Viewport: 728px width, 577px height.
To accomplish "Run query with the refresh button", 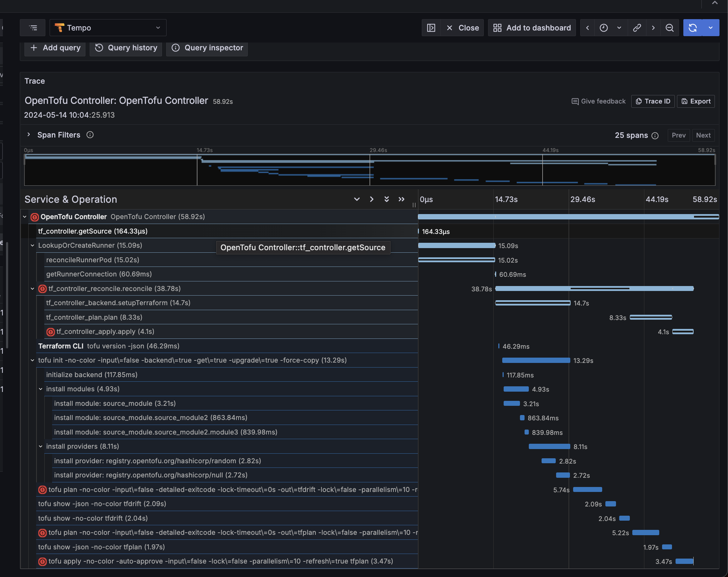I will click(693, 28).
